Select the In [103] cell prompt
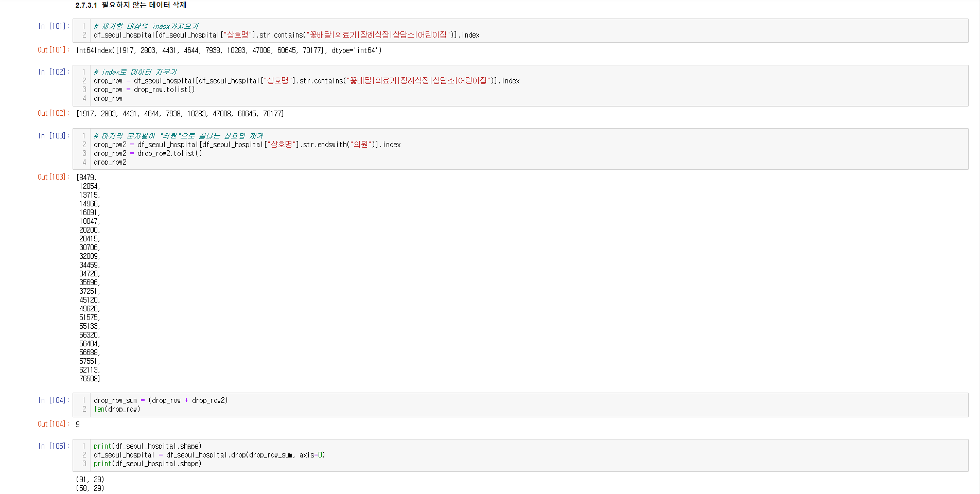 coord(54,136)
